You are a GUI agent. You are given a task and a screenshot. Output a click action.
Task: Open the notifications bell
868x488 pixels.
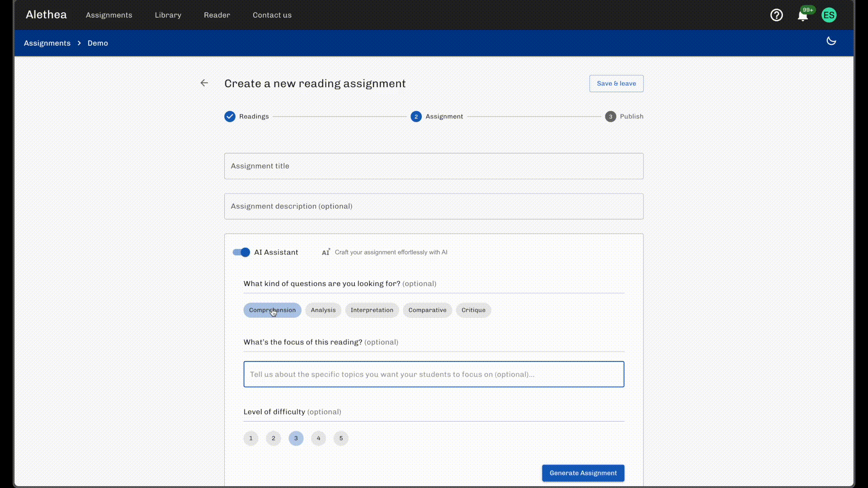[x=803, y=16]
